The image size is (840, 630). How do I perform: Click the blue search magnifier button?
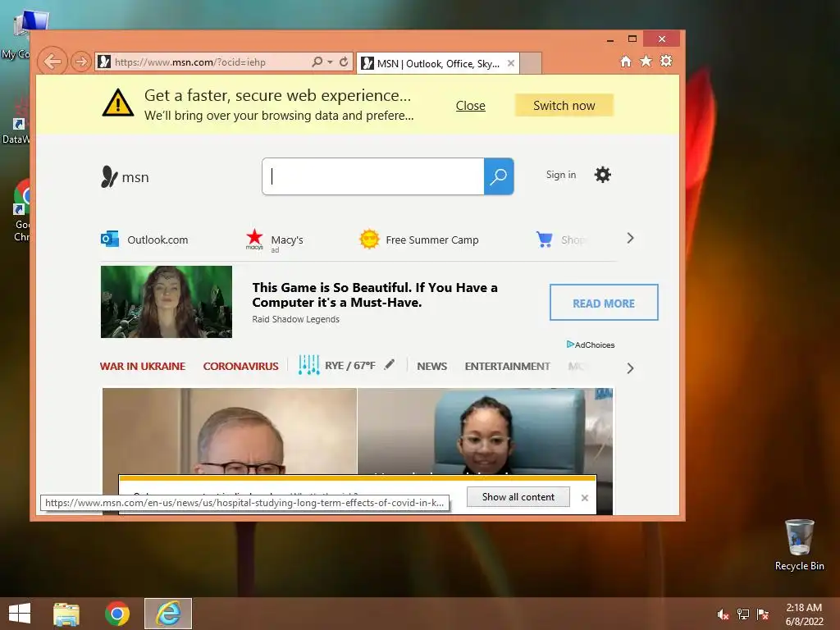pyautogui.click(x=499, y=176)
